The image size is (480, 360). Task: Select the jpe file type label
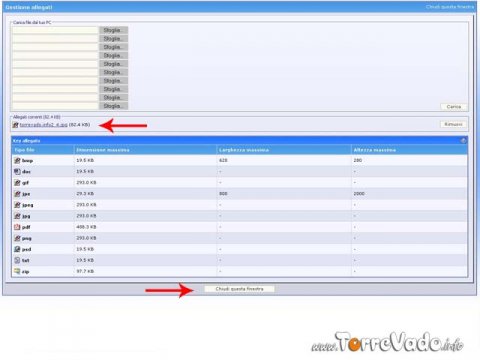26,194
